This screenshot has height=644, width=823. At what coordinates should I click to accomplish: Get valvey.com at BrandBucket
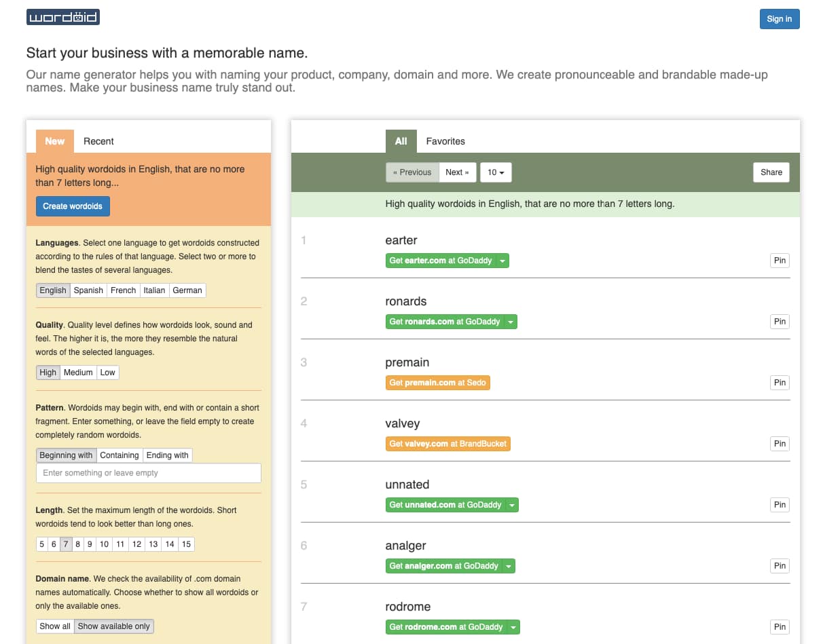pos(448,444)
